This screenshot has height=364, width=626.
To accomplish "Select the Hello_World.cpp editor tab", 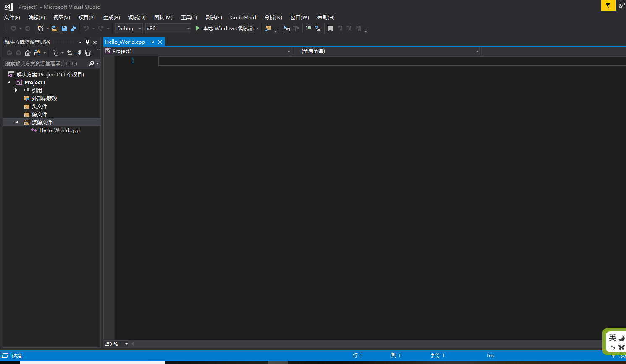I will point(125,42).
